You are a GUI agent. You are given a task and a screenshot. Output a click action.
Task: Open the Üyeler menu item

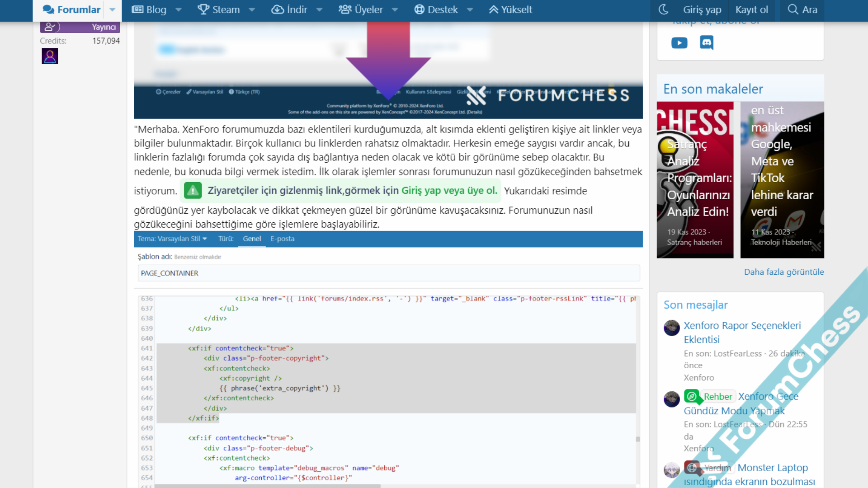pyautogui.click(x=361, y=9)
